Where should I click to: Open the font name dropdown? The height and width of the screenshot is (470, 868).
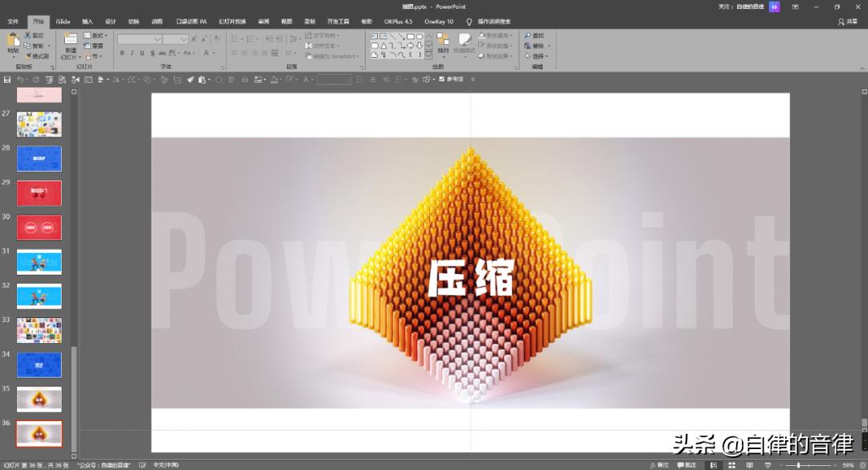click(158, 39)
